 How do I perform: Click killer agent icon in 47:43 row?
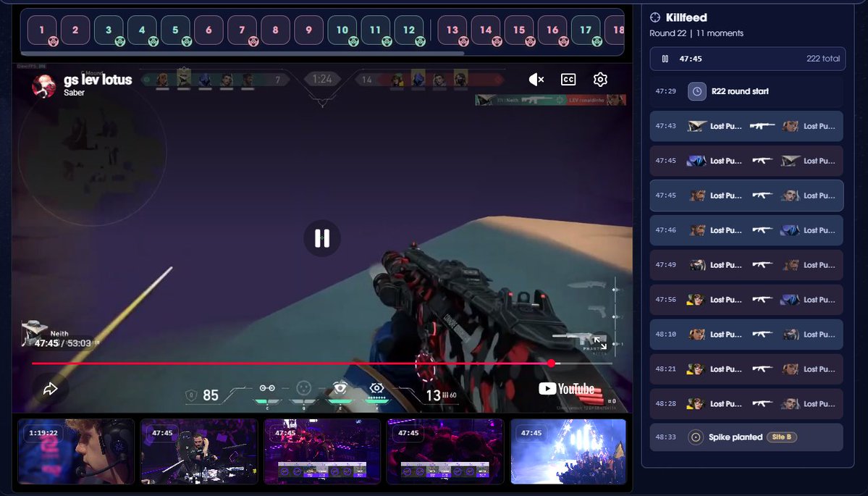tap(697, 126)
